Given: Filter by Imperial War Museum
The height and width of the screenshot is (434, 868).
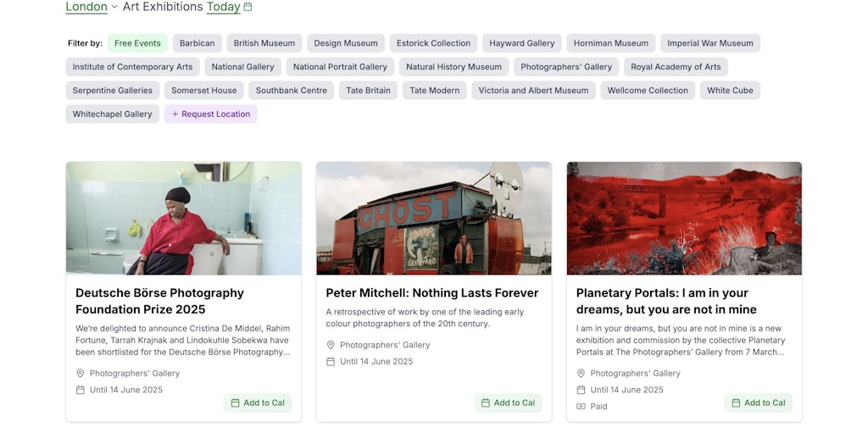Looking at the screenshot, I should tap(710, 43).
